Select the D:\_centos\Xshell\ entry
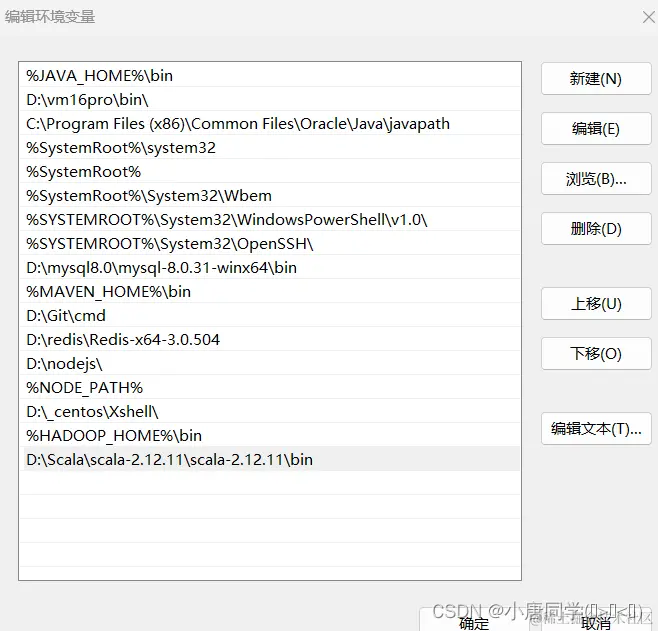658x631 pixels. point(269,412)
